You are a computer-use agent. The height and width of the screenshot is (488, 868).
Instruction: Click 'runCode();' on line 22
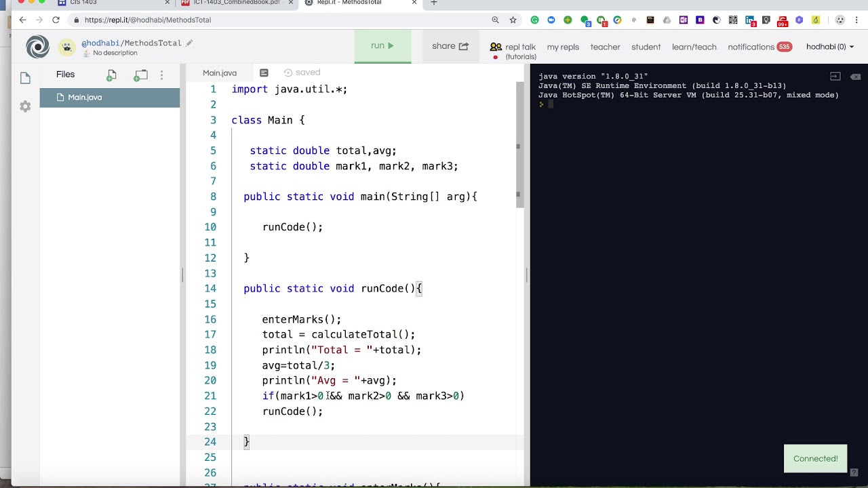coord(292,411)
